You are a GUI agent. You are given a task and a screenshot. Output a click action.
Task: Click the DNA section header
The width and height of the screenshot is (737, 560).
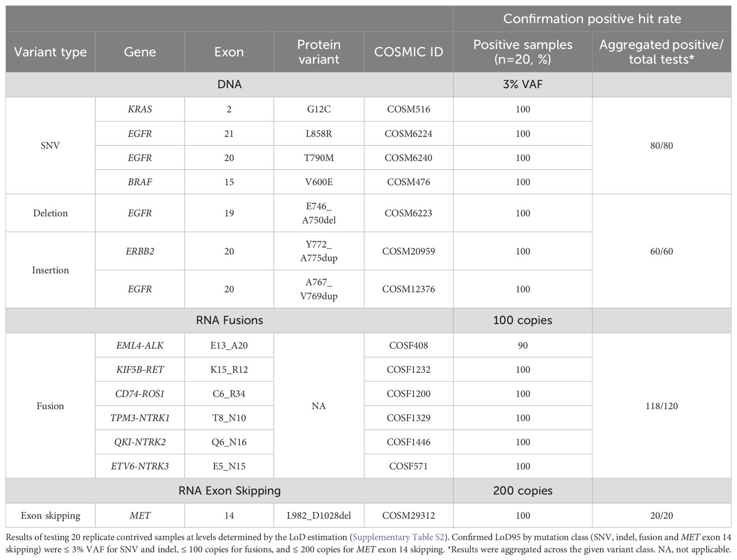click(x=229, y=84)
